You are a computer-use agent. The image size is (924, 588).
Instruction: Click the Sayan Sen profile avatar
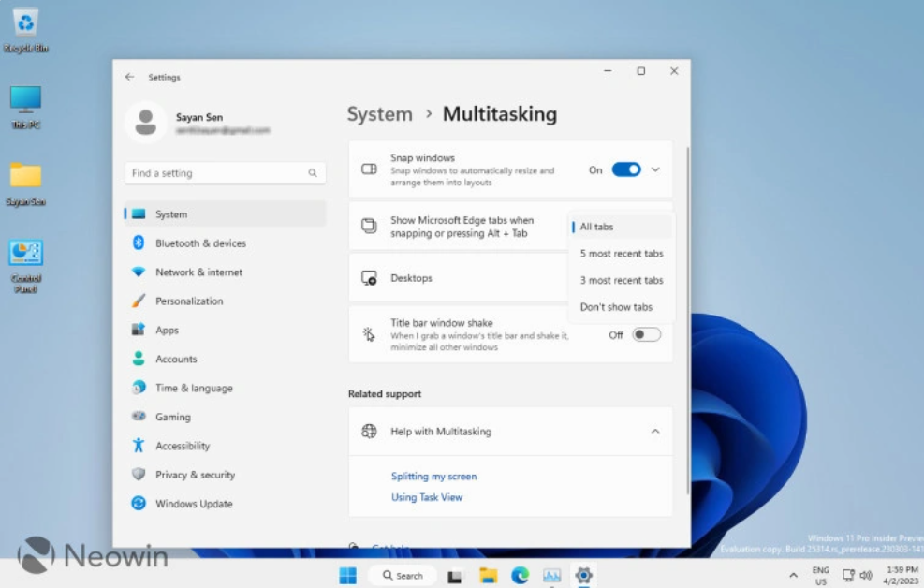pos(145,122)
